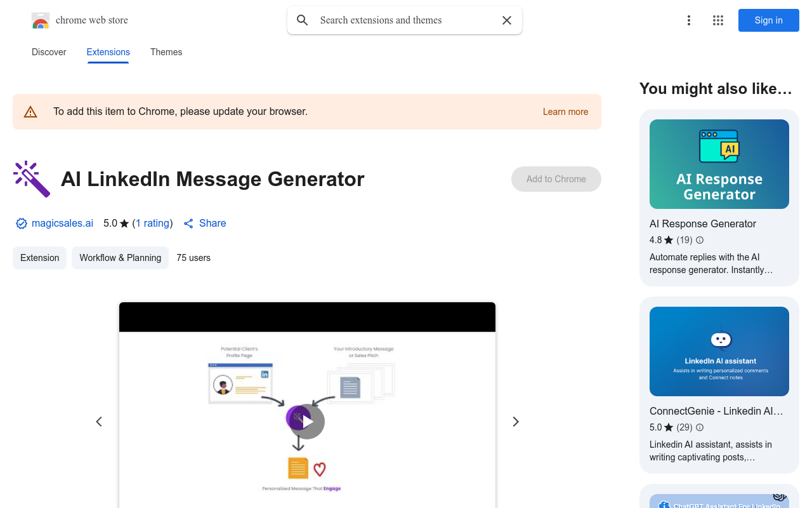Open the 1 rating link
812x508 pixels.
152,224
